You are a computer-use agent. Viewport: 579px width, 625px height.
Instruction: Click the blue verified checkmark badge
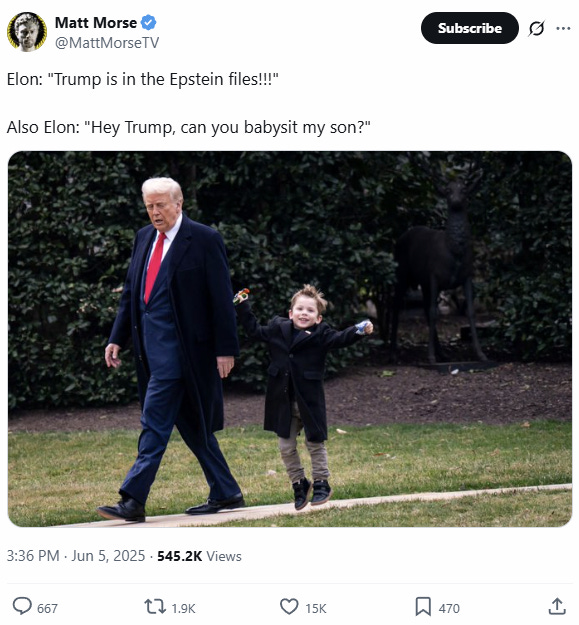coord(149,23)
